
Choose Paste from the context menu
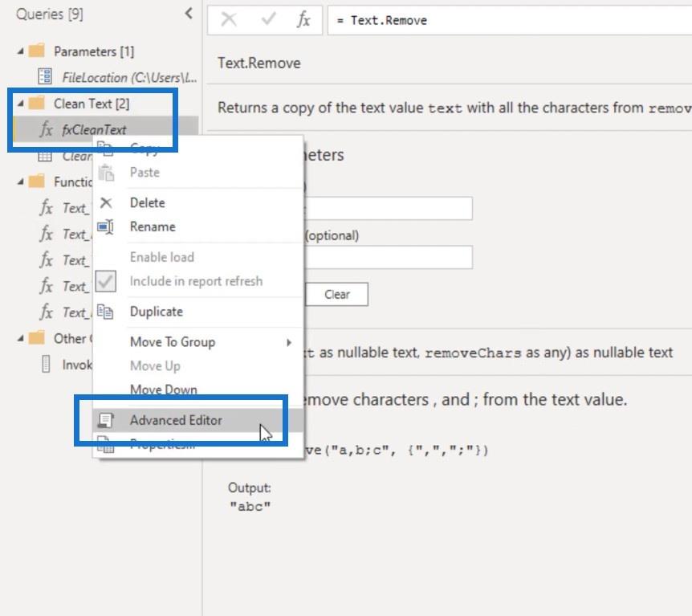pyautogui.click(x=145, y=172)
